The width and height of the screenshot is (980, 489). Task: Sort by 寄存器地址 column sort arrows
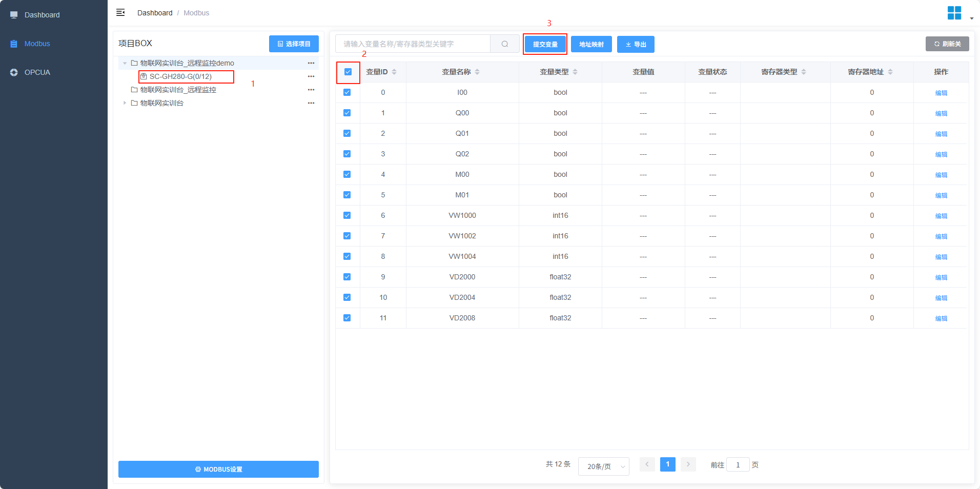[x=890, y=72]
